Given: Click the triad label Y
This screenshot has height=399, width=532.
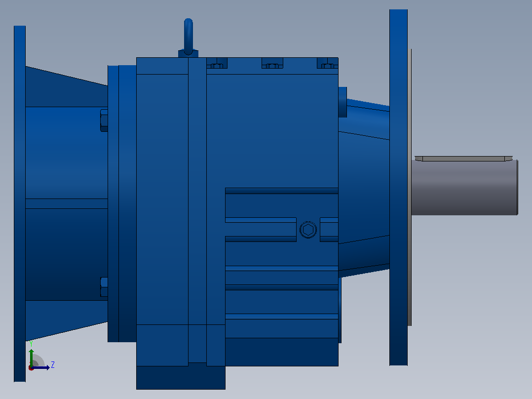Looking at the screenshot, I should click(x=31, y=344).
